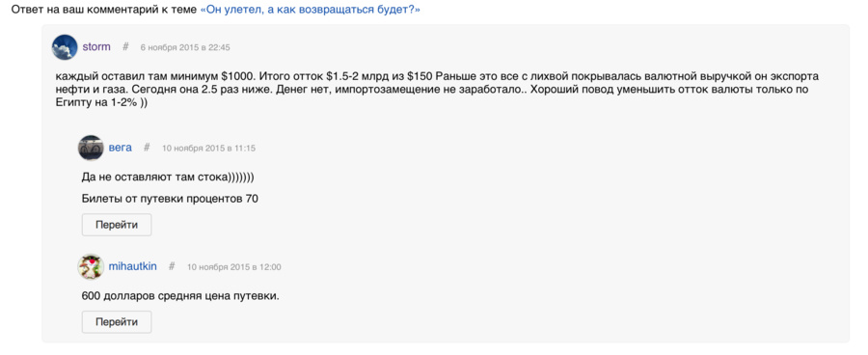868x355 pixels.
Task: Open topic «Он улетел, а как возвращаться будет?»
Action: [310, 11]
